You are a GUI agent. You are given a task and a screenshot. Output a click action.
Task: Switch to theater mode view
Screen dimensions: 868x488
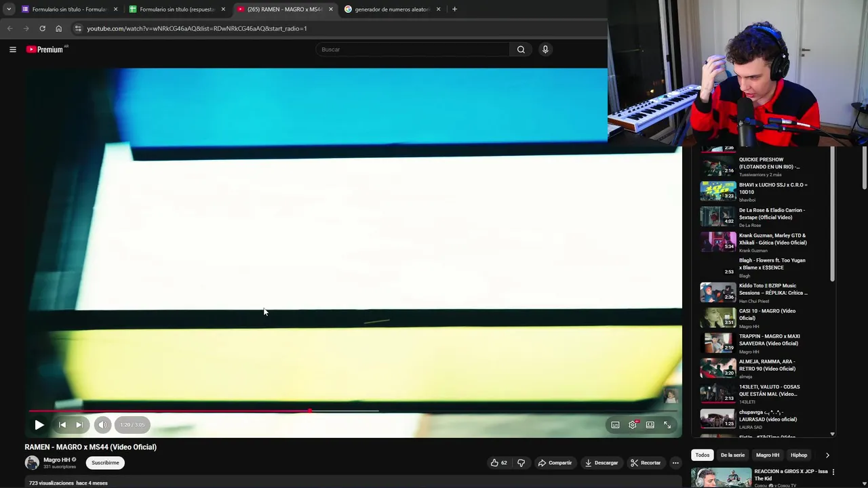pos(650,425)
